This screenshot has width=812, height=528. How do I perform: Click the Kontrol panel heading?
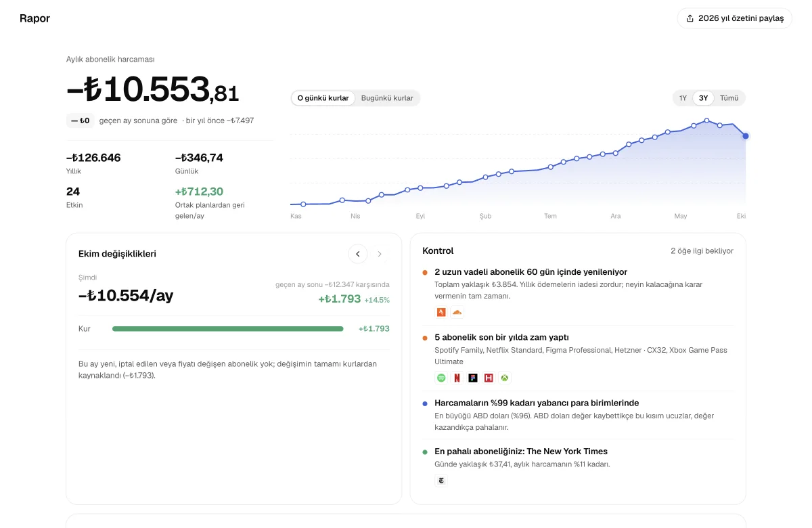pos(438,251)
